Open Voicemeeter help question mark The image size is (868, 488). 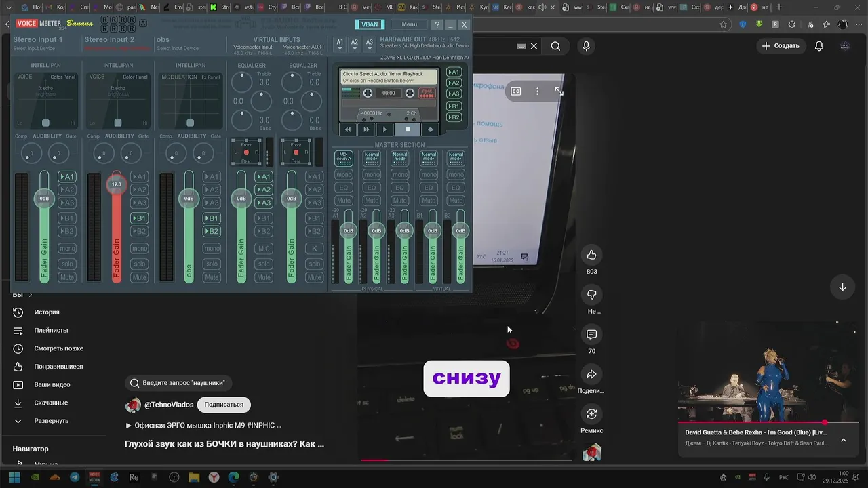pyautogui.click(x=437, y=24)
